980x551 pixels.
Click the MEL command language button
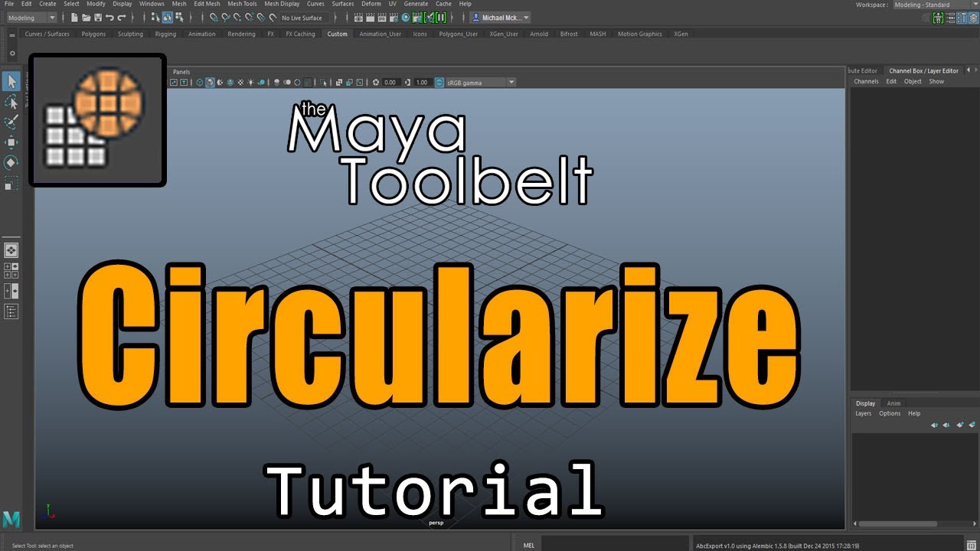click(x=528, y=546)
